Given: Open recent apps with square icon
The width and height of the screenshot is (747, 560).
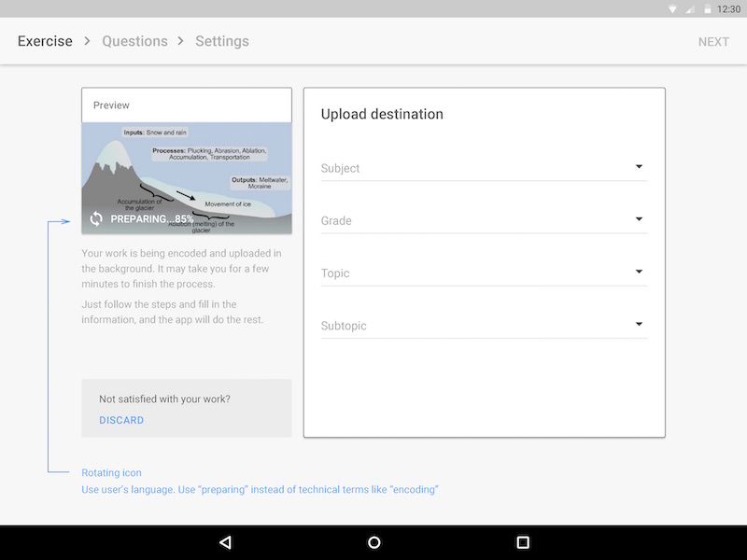Looking at the screenshot, I should click(523, 542).
